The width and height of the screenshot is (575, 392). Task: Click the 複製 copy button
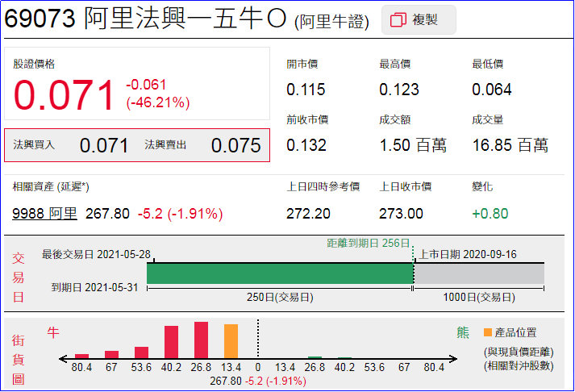click(x=419, y=20)
